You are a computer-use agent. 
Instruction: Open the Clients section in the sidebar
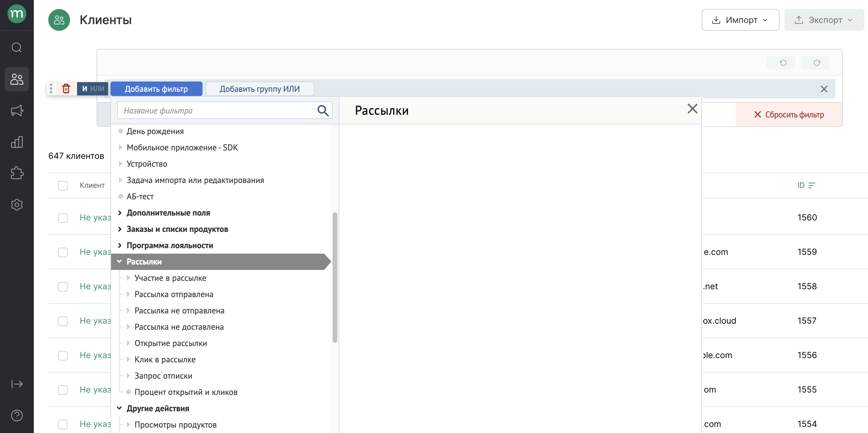click(17, 79)
